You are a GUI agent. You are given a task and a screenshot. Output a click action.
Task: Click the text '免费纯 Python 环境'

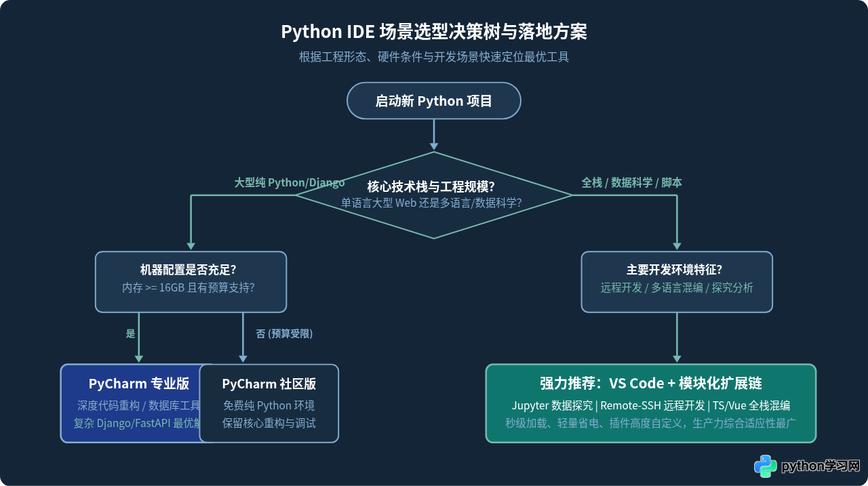(269, 405)
